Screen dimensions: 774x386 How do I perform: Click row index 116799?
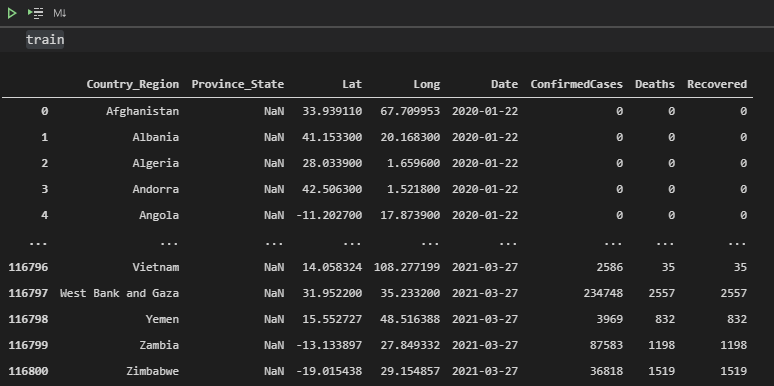28,345
